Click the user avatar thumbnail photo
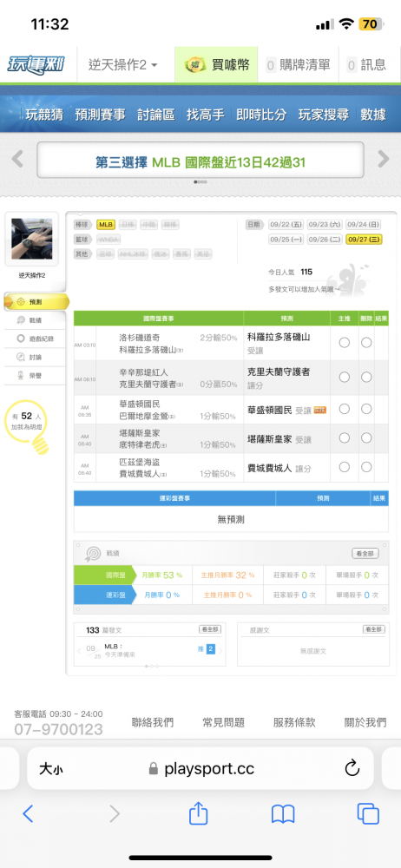This screenshot has height=868, width=401. tap(32, 239)
